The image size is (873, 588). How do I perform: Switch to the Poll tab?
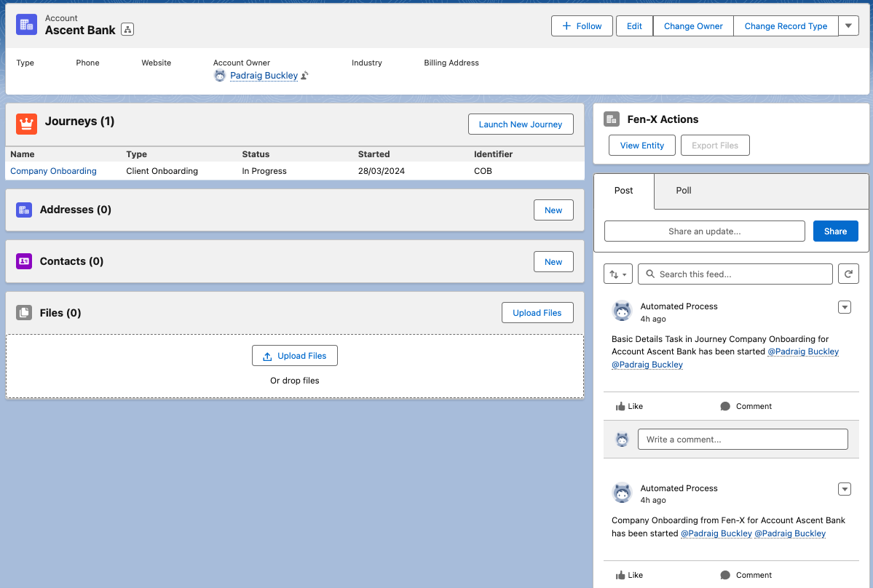point(683,191)
